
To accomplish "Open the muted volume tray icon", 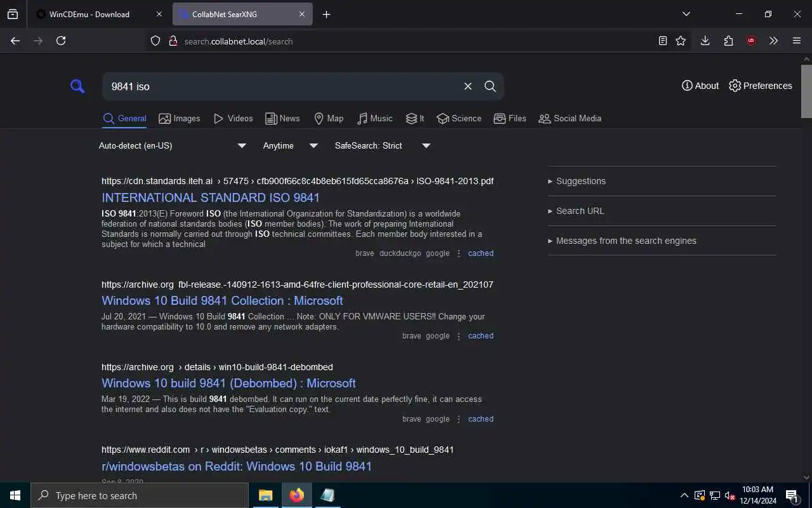I will 730,495.
